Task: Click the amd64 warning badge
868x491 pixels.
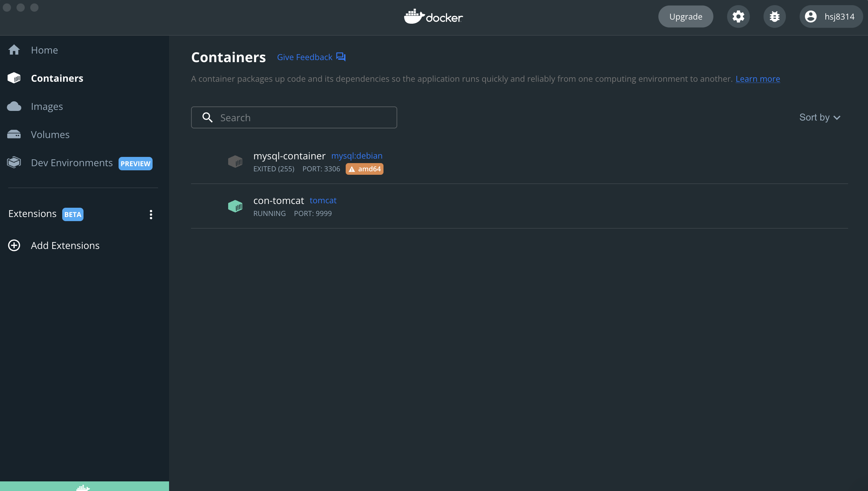Action: point(364,169)
